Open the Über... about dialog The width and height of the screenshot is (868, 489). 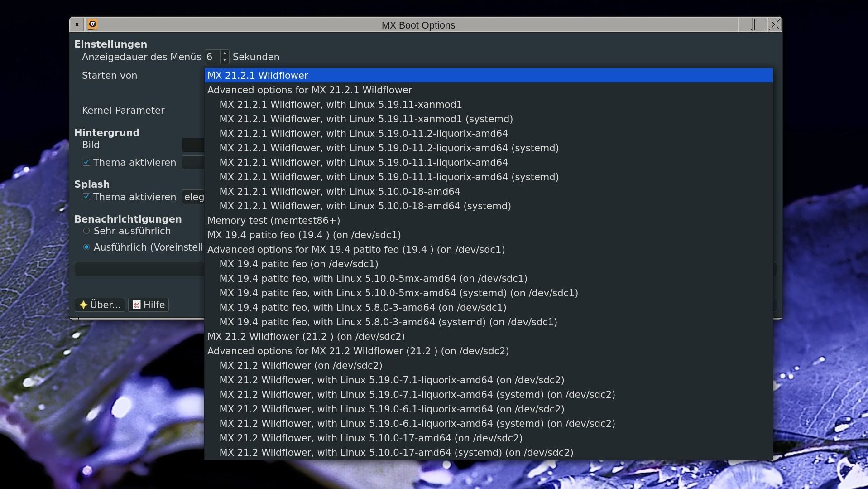100,305
